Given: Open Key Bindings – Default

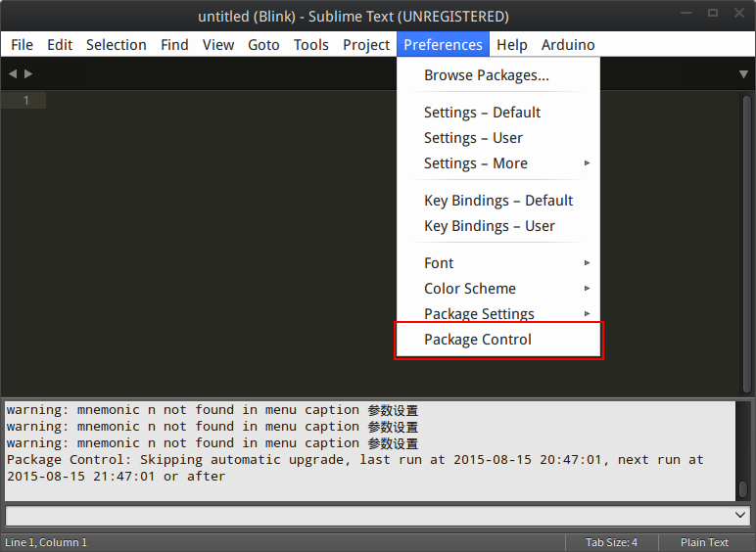Looking at the screenshot, I should pos(498,201).
